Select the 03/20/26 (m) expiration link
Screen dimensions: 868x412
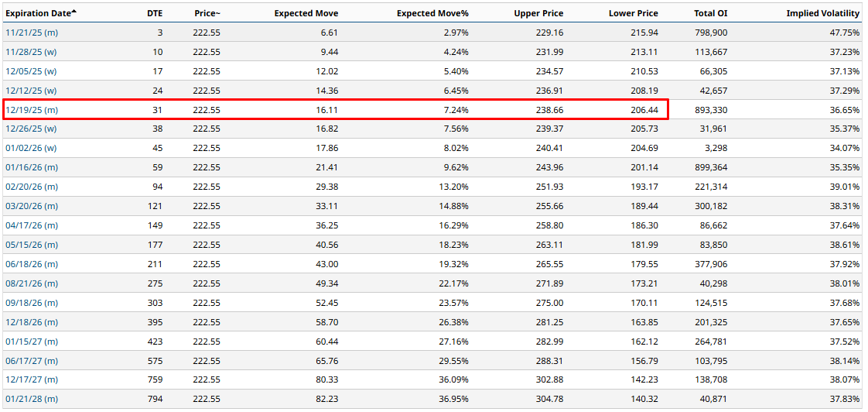pos(32,206)
